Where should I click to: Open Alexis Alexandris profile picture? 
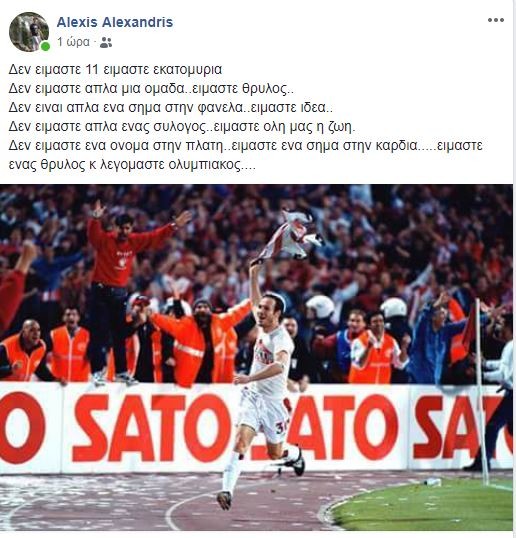pyautogui.click(x=29, y=32)
